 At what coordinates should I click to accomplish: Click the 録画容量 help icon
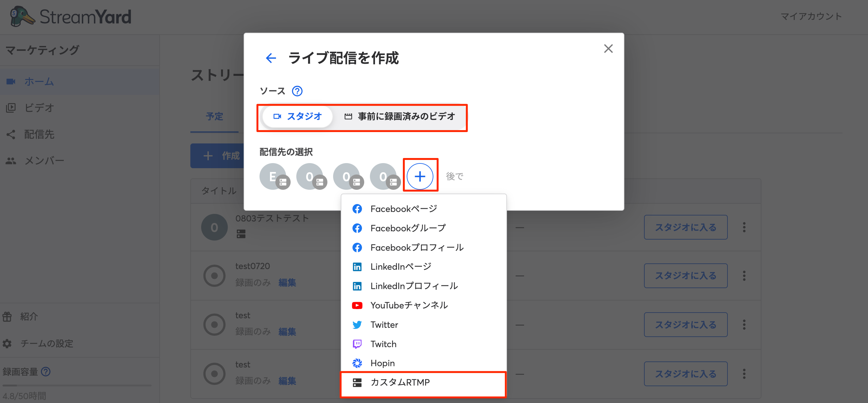tap(46, 372)
